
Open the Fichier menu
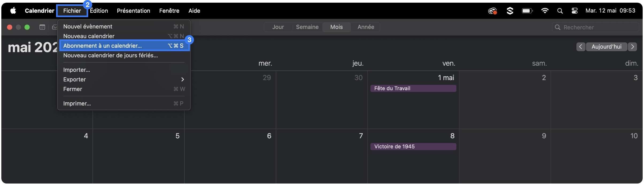click(x=72, y=11)
